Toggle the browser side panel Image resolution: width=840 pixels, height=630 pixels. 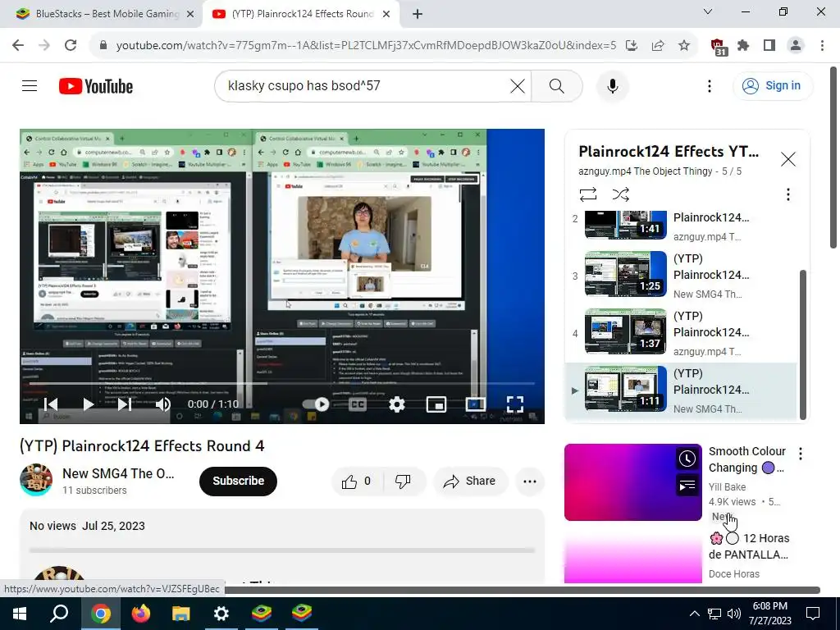click(x=769, y=46)
